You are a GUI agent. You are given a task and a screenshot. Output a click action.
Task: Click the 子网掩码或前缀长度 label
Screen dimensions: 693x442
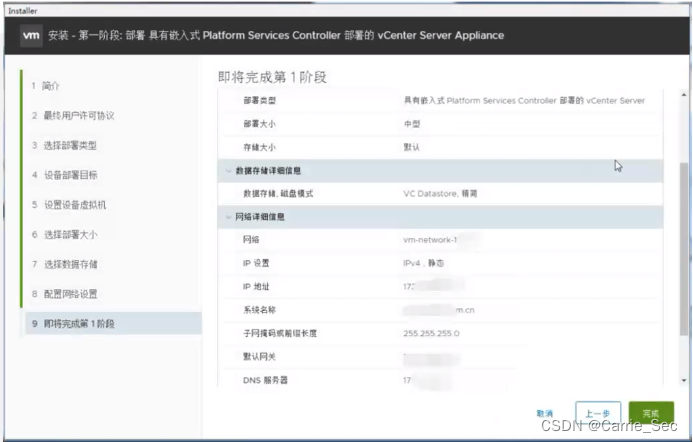click(x=280, y=333)
